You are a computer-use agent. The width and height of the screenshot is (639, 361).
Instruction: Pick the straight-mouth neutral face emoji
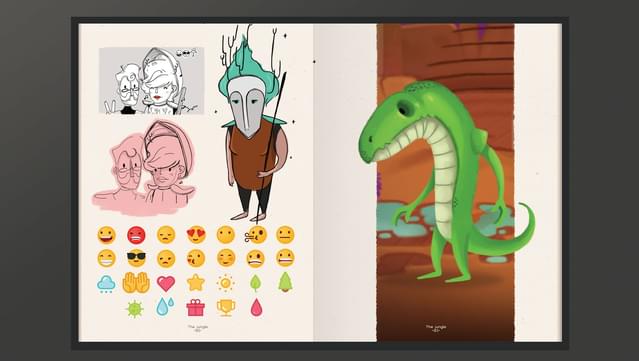(285, 235)
